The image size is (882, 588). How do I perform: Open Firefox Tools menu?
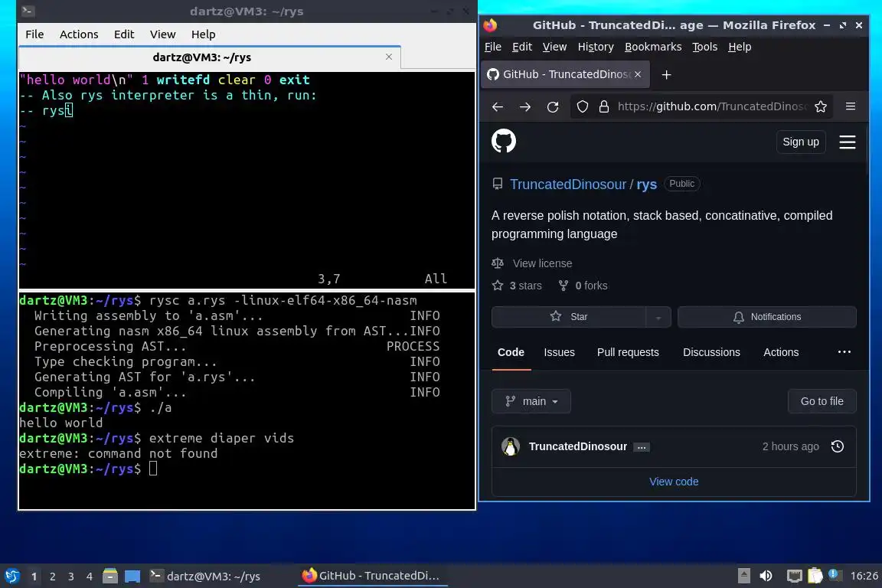704,47
